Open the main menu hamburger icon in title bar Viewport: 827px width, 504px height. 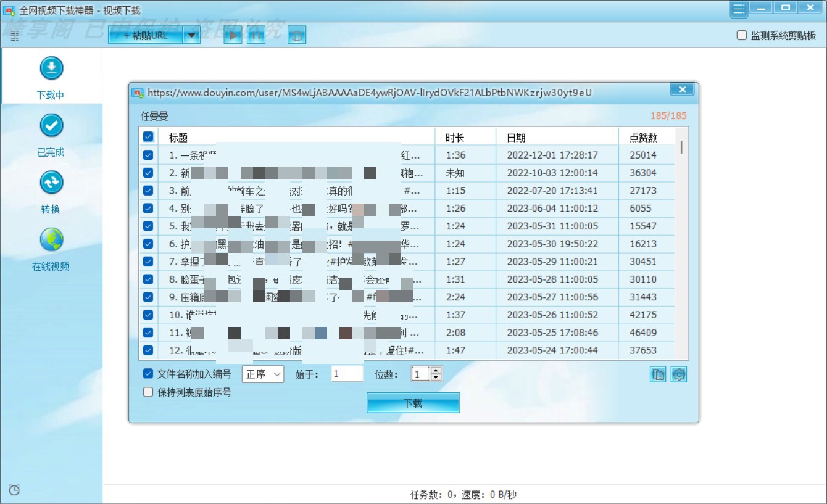739,9
